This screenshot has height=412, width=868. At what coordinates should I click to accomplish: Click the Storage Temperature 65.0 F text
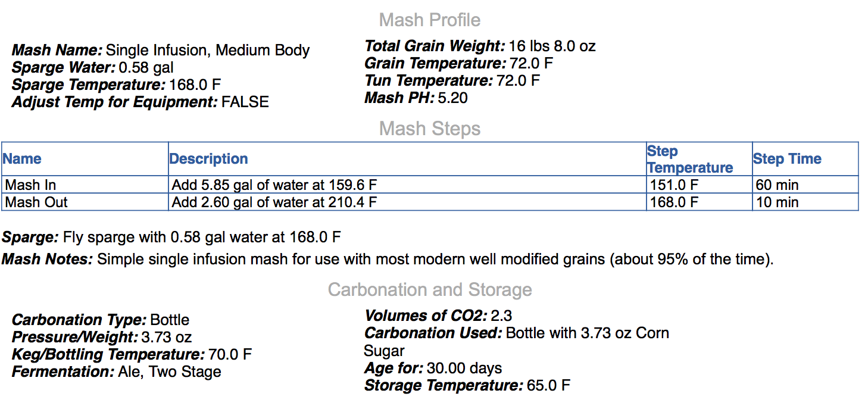coord(548,385)
